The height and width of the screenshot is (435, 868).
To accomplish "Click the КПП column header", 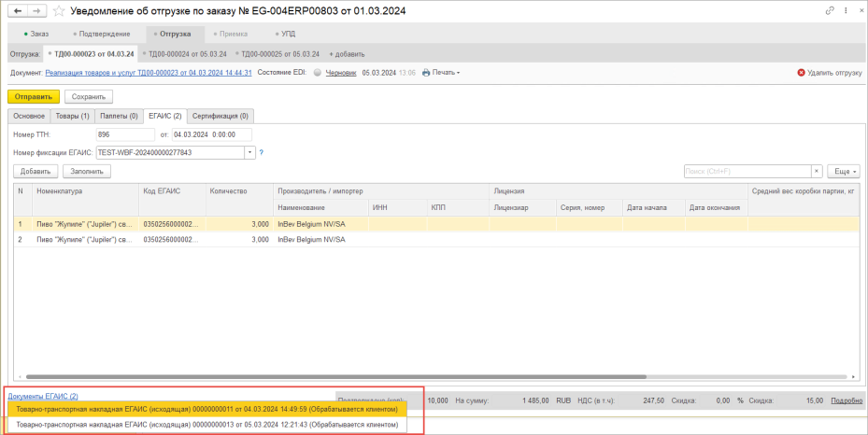I will coord(457,207).
